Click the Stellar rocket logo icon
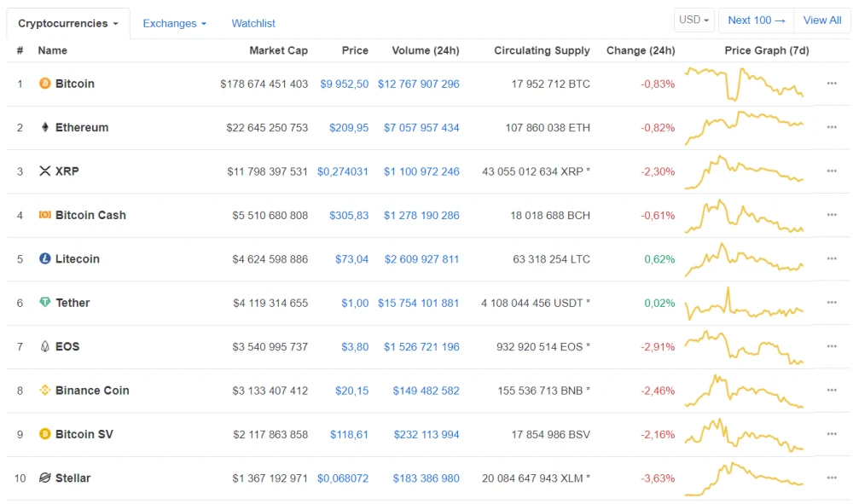This screenshot has height=504, width=853. [45, 478]
